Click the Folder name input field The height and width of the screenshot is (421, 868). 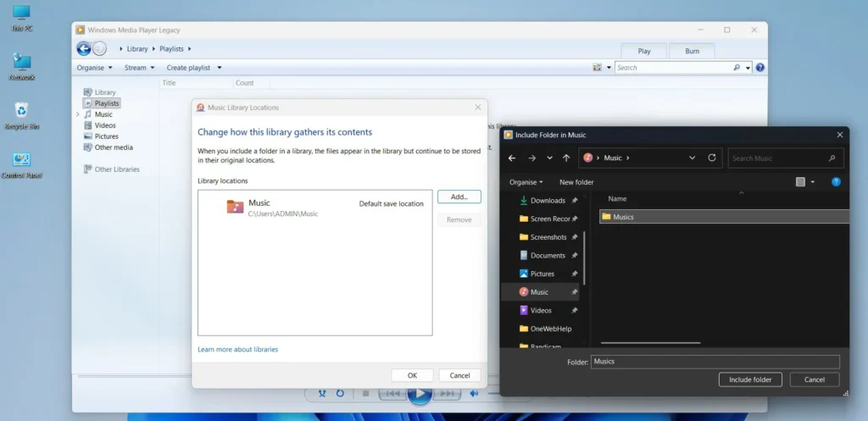point(715,362)
